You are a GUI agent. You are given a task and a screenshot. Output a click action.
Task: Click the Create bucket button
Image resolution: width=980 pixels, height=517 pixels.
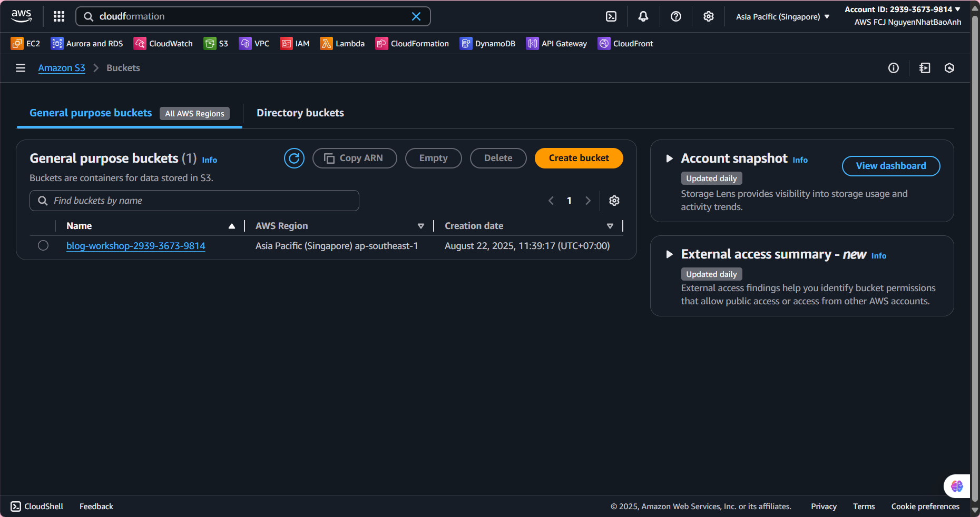pyautogui.click(x=579, y=158)
